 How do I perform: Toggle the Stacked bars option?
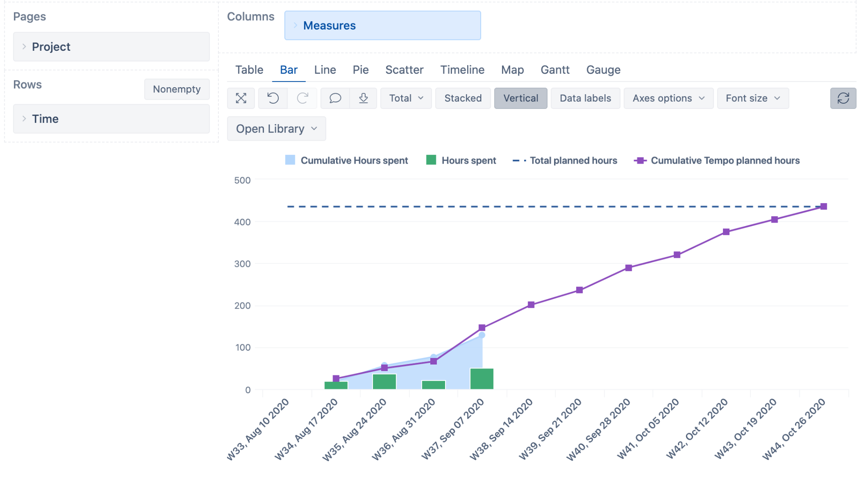[463, 98]
